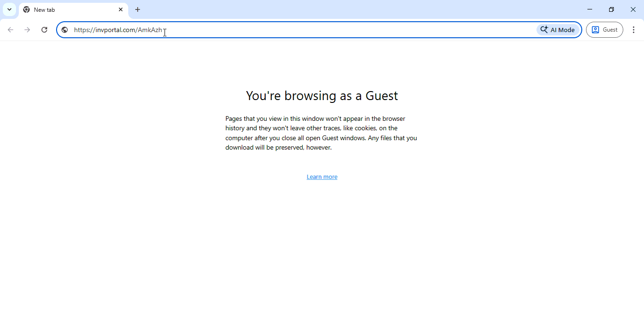644x320 pixels.
Task: Click the Chrome favicon on the tab
Action: [26, 9]
